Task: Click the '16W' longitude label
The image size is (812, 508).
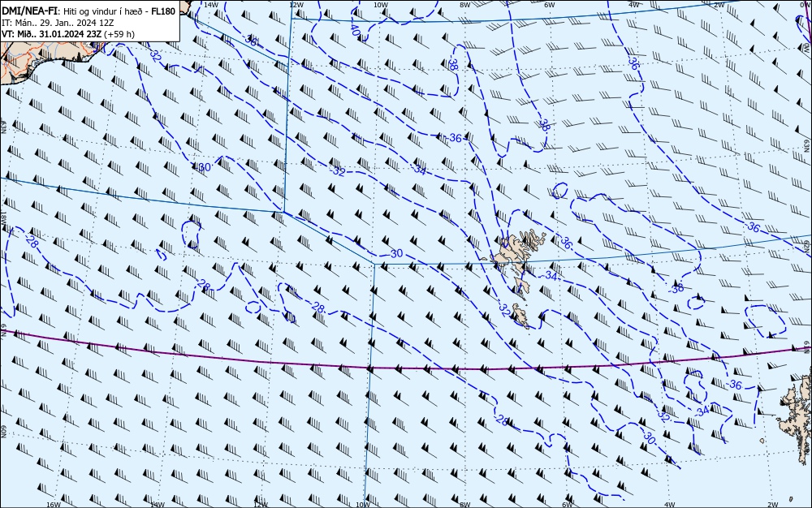Action: tap(54, 504)
